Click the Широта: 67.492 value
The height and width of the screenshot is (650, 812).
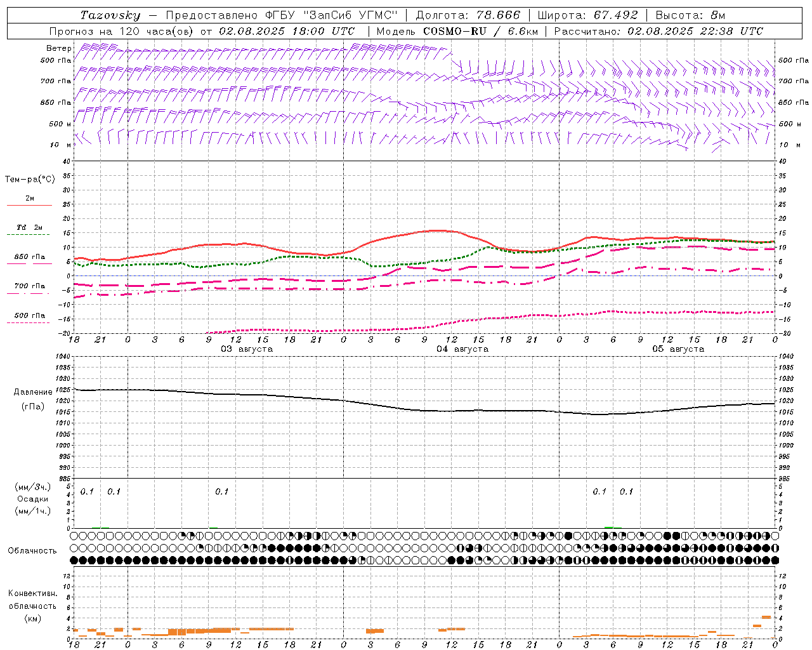coord(587,15)
